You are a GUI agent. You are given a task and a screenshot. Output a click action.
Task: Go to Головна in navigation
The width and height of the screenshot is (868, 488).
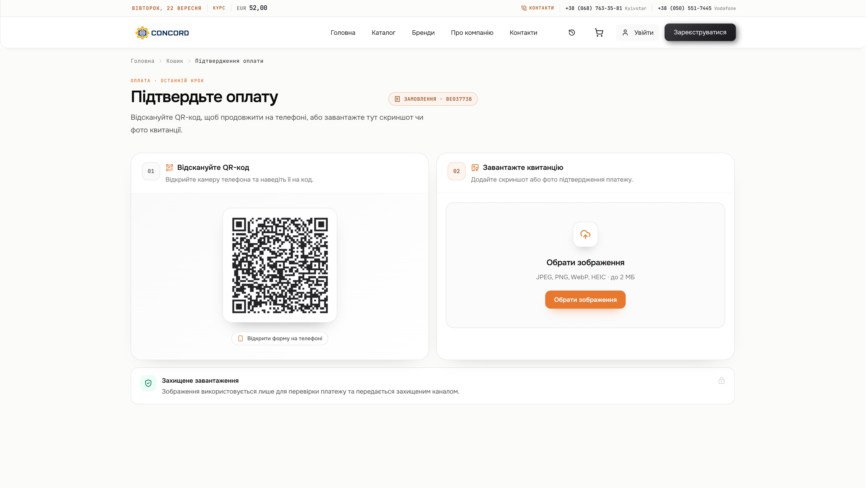tap(343, 33)
